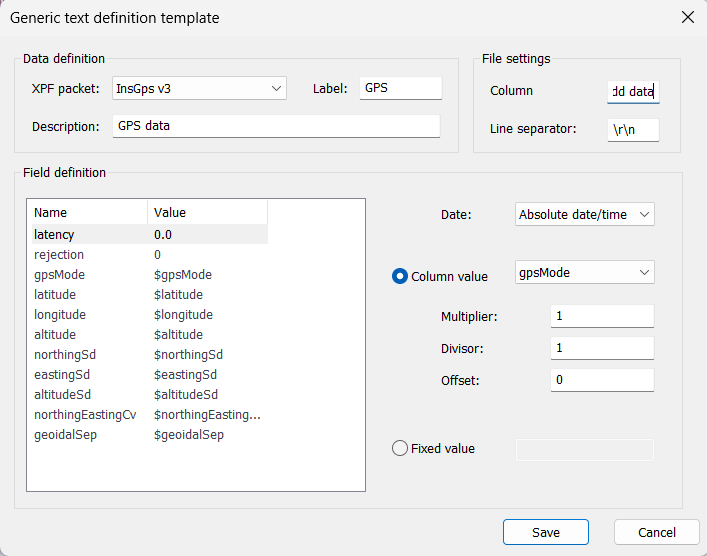
Task: Click the Divisor input box
Action: pyautogui.click(x=601, y=348)
